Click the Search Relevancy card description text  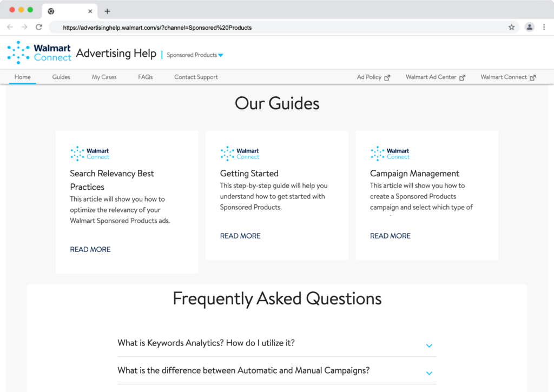pyautogui.click(x=120, y=210)
